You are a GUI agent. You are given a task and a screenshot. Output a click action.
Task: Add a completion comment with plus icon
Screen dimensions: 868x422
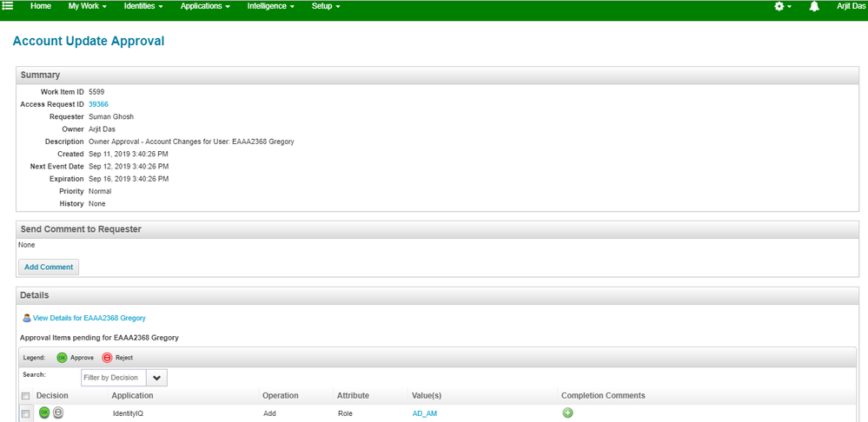pos(567,413)
